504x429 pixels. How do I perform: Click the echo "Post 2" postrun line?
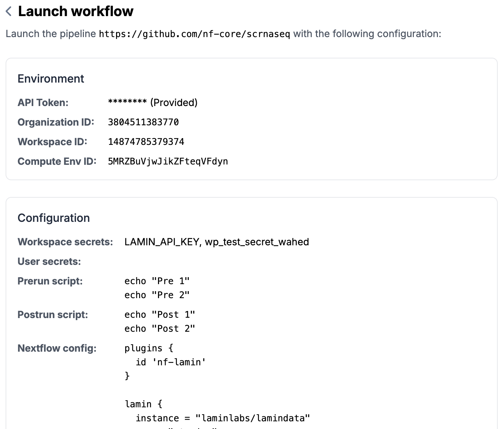[x=160, y=329]
